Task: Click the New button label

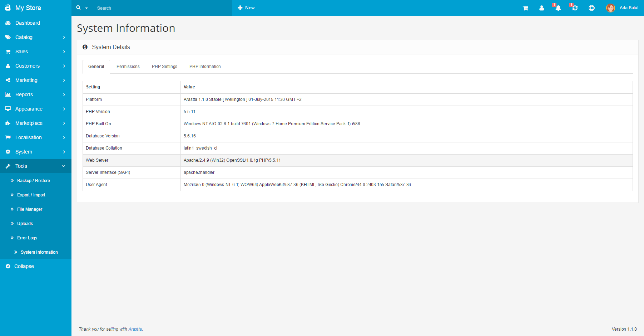Action: click(250, 8)
